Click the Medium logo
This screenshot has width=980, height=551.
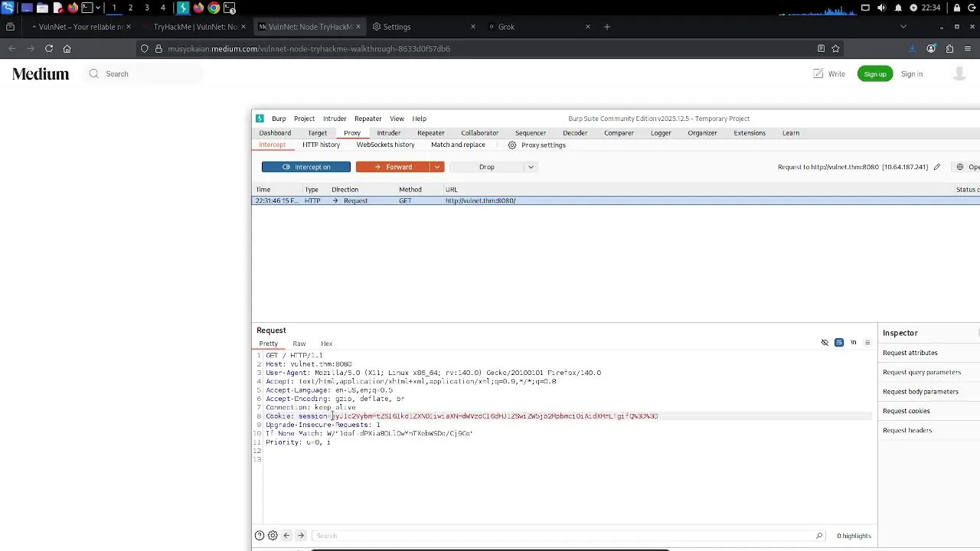point(41,73)
